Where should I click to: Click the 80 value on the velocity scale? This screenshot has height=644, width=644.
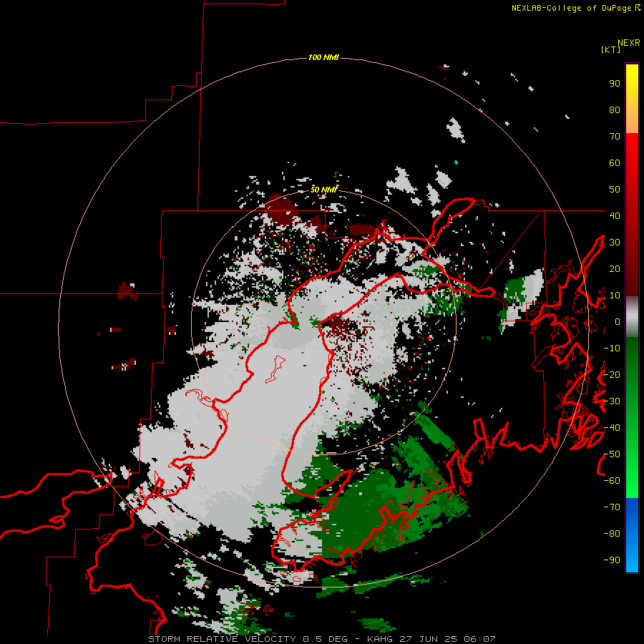[615, 110]
